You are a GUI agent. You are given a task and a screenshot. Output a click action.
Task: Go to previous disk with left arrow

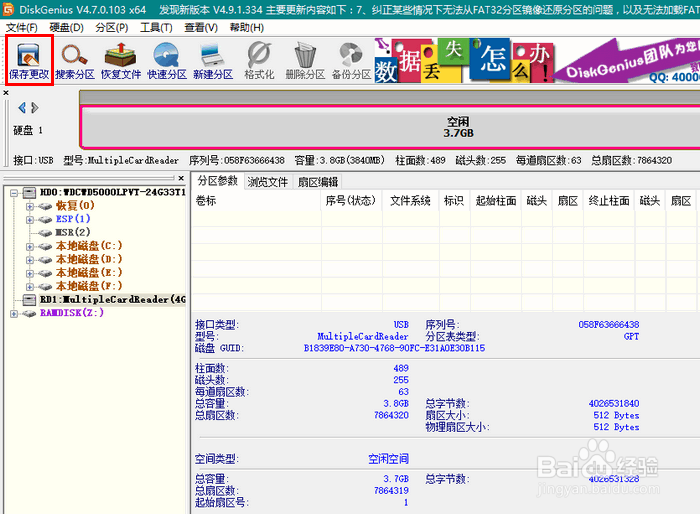[x=21, y=108]
